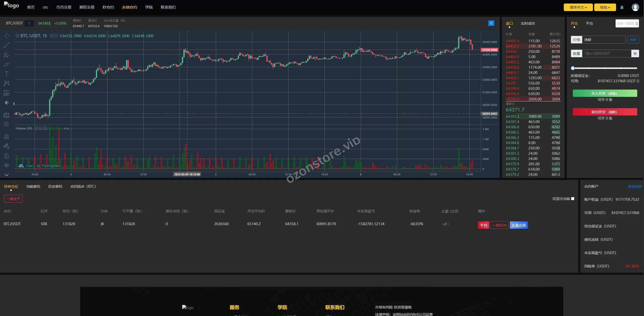Open the 简体中文 language dropdown

pos(578,7)
